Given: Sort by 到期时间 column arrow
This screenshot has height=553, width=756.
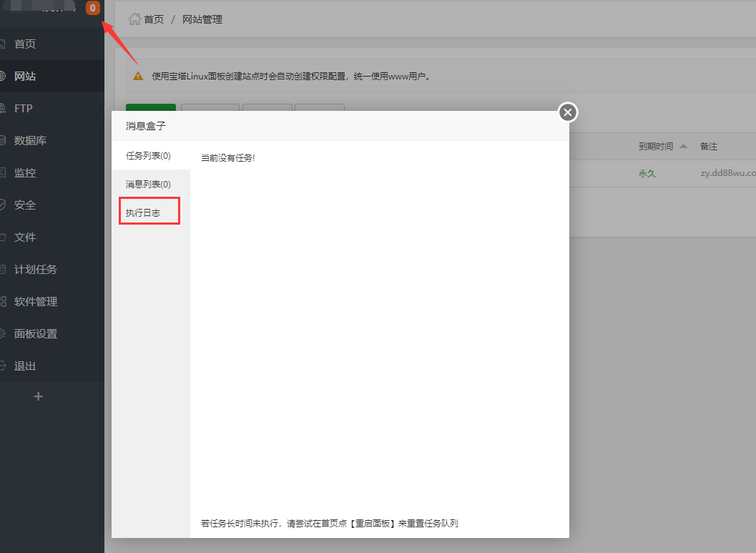Looking at the screenshot, I should point(683,146).
